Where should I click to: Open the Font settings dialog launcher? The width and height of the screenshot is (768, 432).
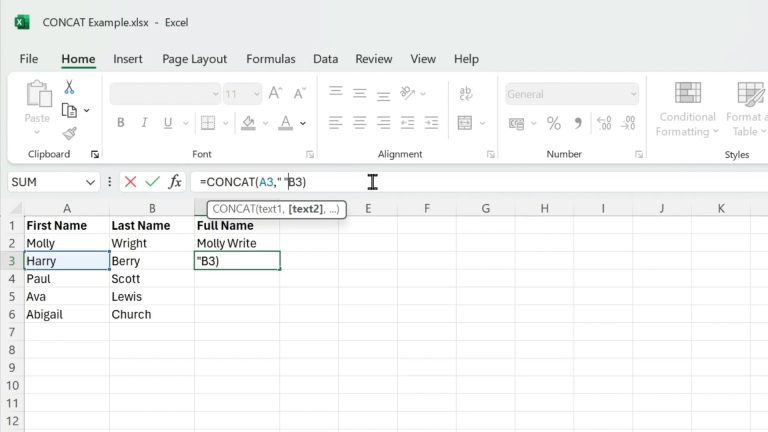[x=310, y=155]
